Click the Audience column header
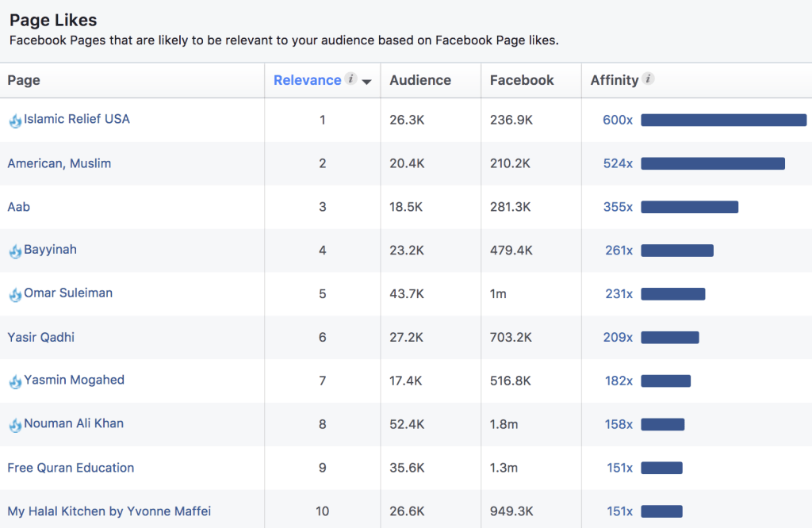The height and width of the screenshot is (528, 812). point(419,80)
